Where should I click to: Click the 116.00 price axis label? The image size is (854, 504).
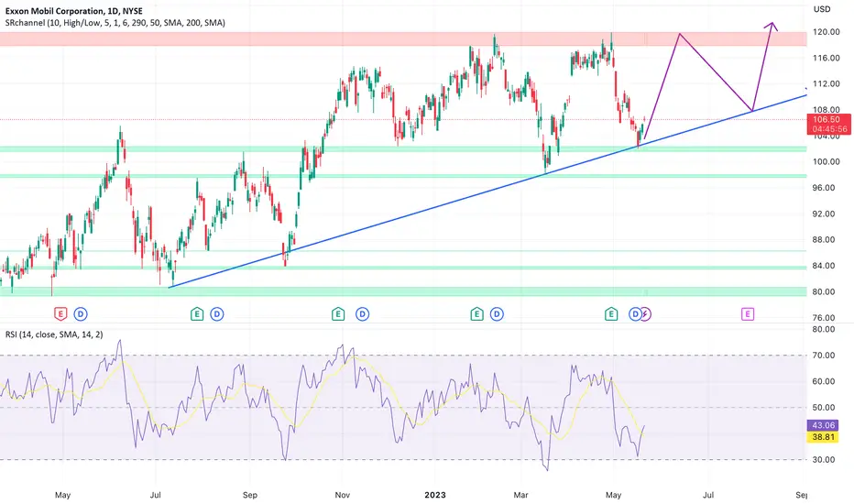(826, 58)
